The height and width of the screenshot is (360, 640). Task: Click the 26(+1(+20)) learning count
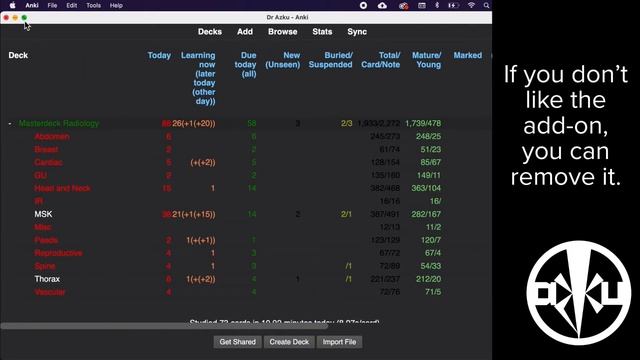(193, 123)
